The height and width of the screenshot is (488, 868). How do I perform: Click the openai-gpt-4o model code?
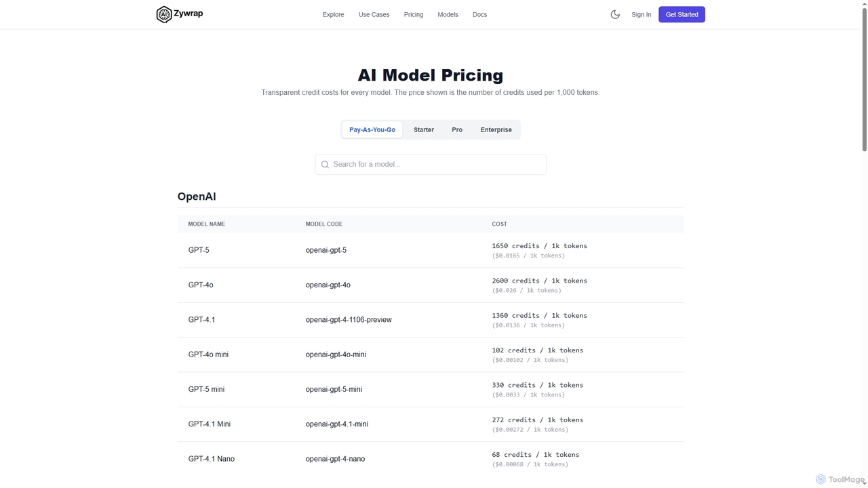click(x=328, y=285)
